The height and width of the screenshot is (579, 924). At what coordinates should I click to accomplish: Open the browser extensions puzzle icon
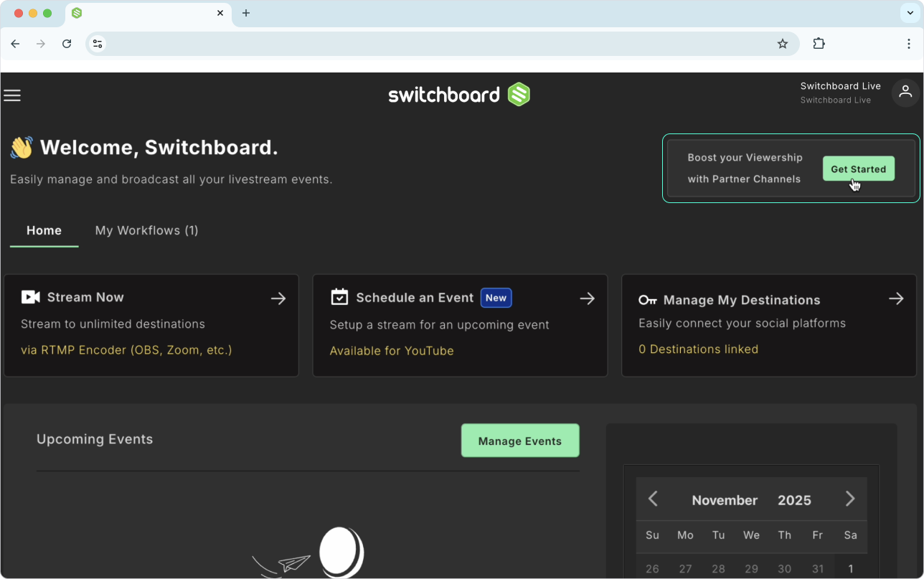tap(819, 44)
